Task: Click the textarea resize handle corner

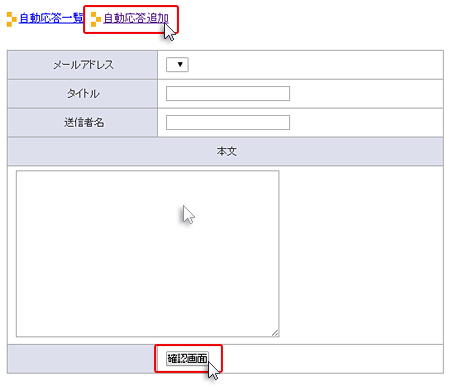Action: 275,333
